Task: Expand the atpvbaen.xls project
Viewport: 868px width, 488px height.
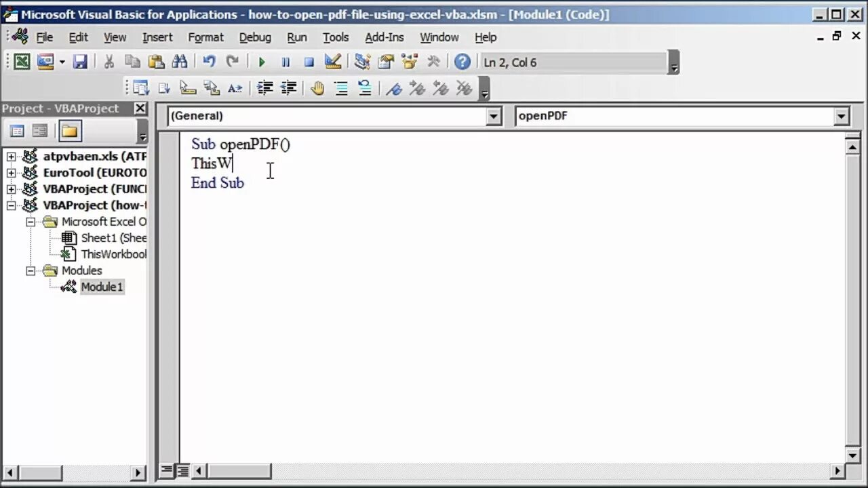Action: coord(11,156)
